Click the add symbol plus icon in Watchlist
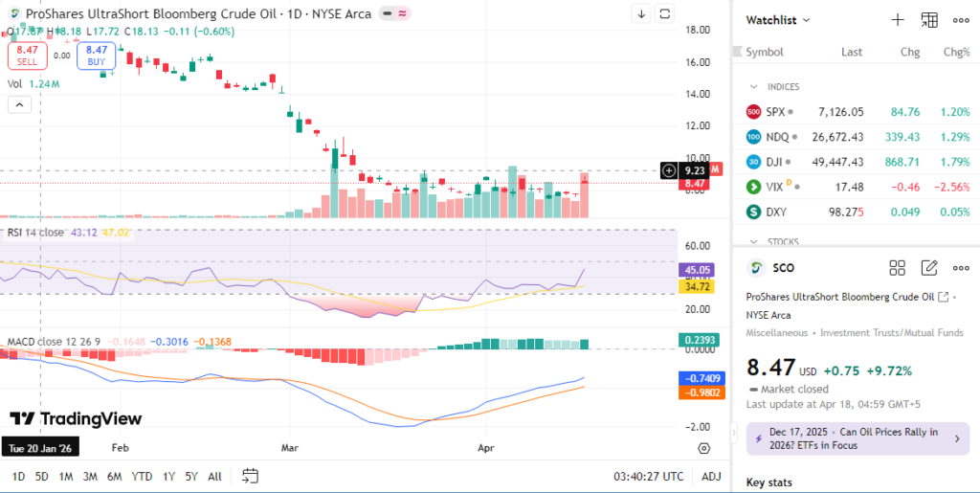The height and width of the screenshot is (493, 980). [898, 20]
